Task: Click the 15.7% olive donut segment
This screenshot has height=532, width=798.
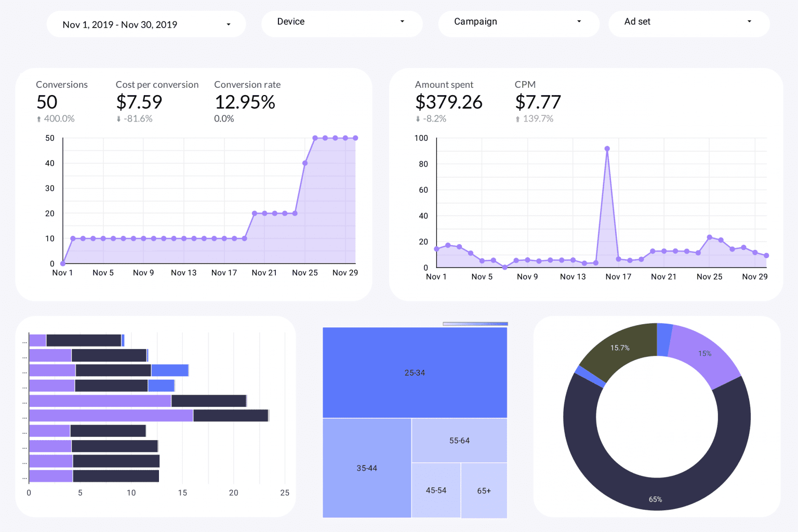Action: pyautogui.click(x=620, y=348)
